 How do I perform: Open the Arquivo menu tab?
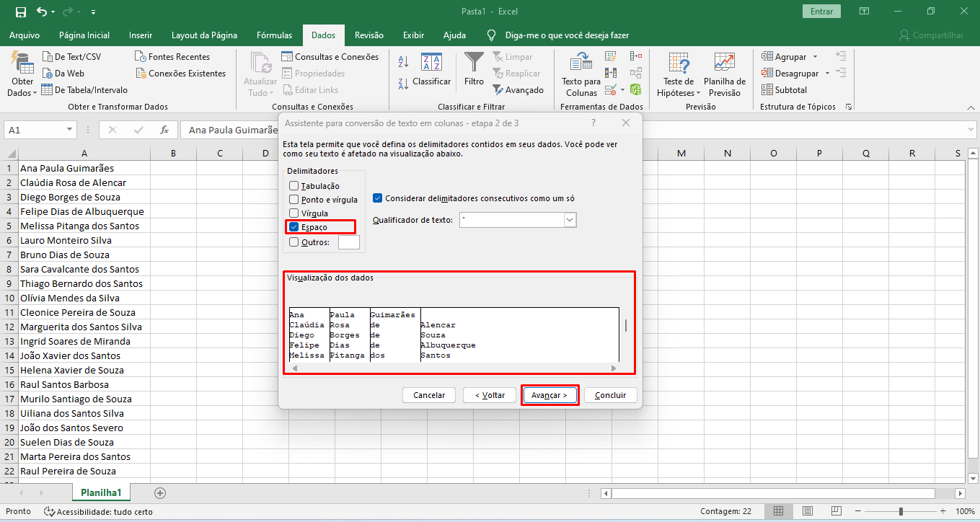(x=25, y=35)
